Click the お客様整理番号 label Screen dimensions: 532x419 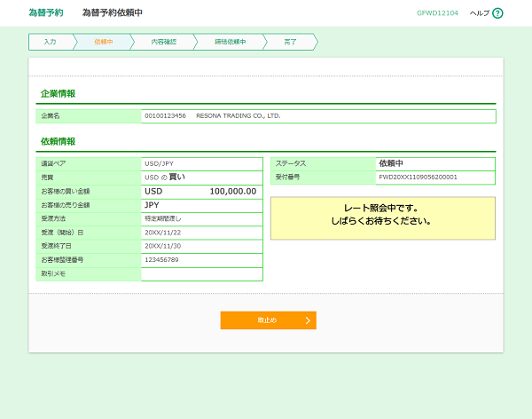click(62, 260)
